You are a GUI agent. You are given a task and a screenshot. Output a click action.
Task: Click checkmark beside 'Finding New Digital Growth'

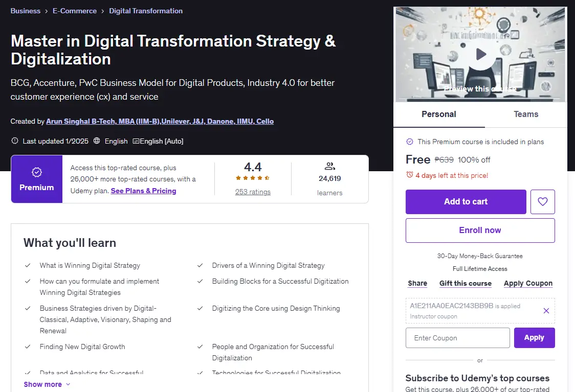coord(28,347)
